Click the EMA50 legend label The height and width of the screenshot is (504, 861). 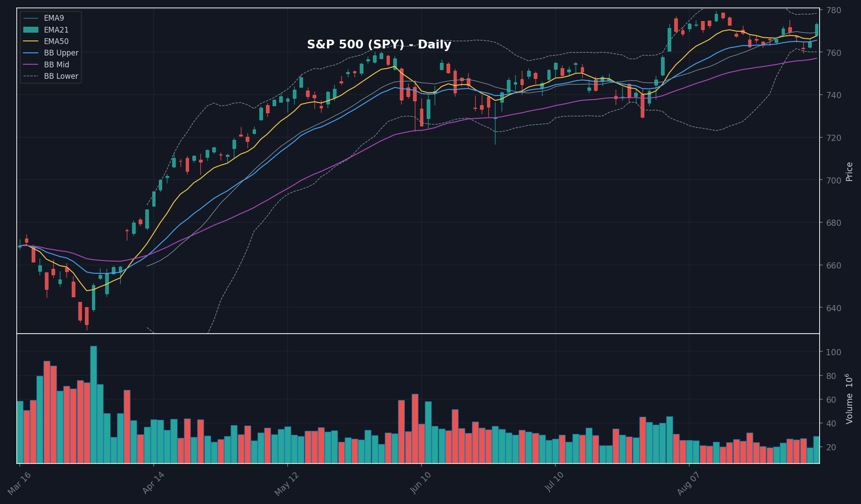click(56, 41)
